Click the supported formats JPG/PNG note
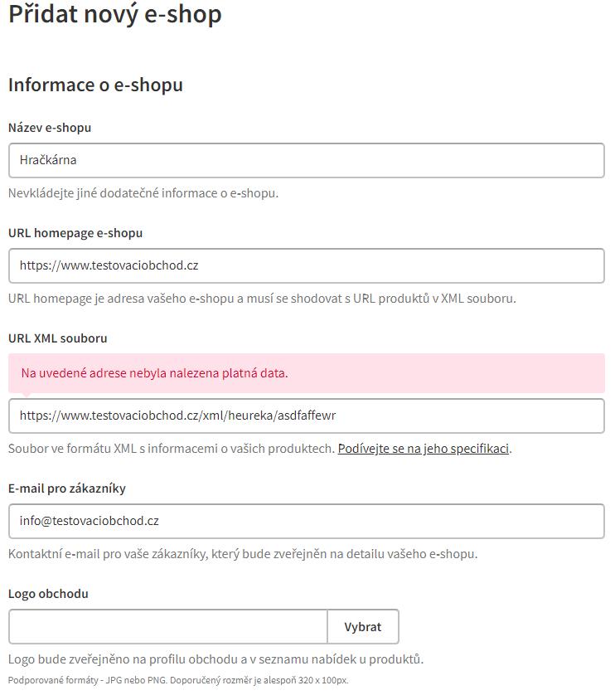The height and width of the screenshot is (700, 615). pyautogui.click(x=178, y=680)
